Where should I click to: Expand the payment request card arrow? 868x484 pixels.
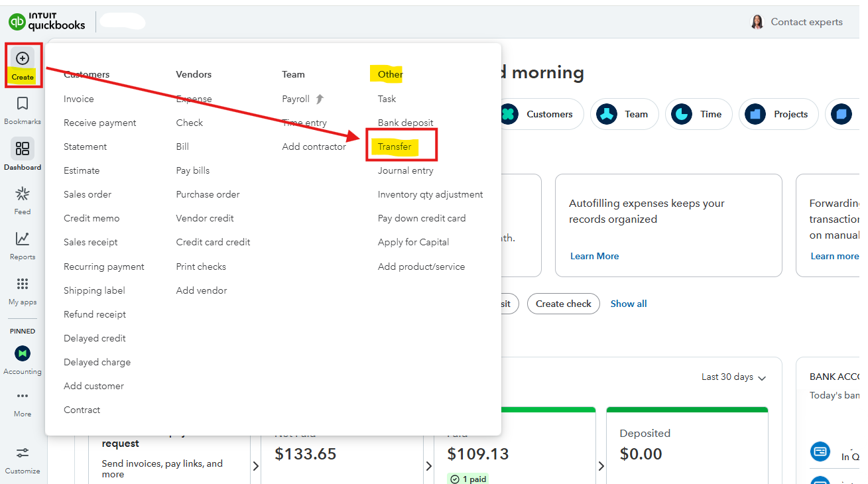[256, 466]
